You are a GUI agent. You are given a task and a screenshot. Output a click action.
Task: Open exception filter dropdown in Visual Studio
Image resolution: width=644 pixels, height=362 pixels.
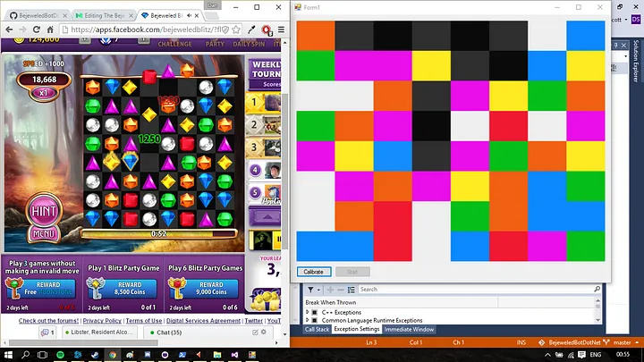pos(313,290)
